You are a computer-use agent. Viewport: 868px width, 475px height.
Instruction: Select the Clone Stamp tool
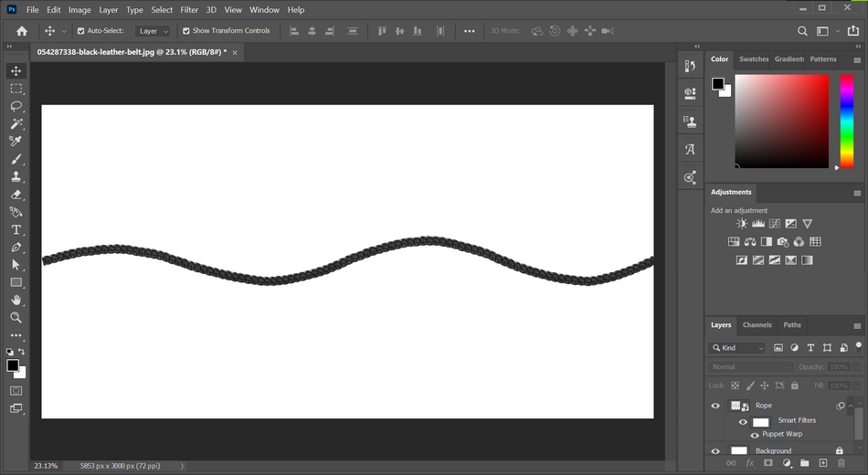(x=16, y=176)
